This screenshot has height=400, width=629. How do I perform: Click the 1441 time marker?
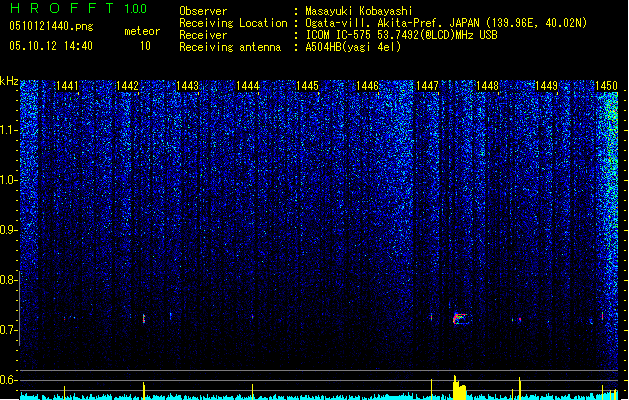pos(67,86)
